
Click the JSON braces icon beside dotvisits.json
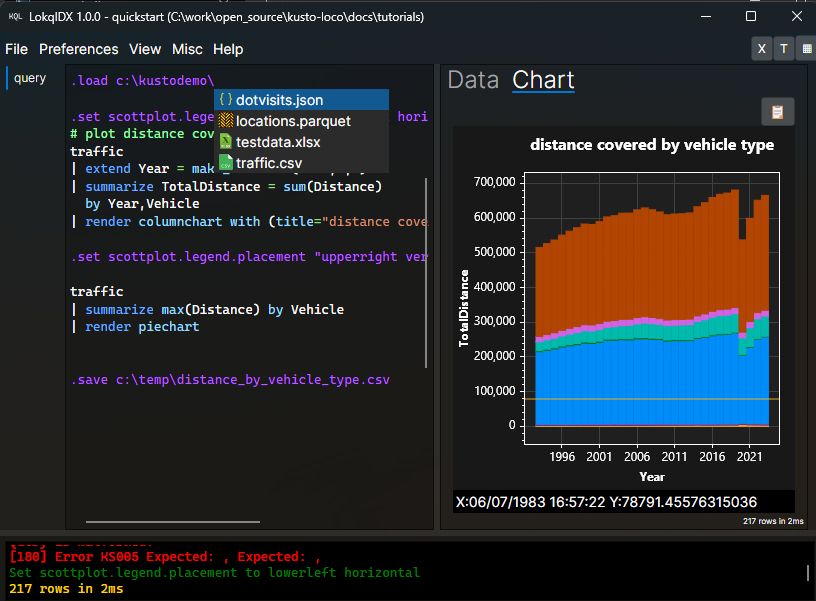coord(225,99)
